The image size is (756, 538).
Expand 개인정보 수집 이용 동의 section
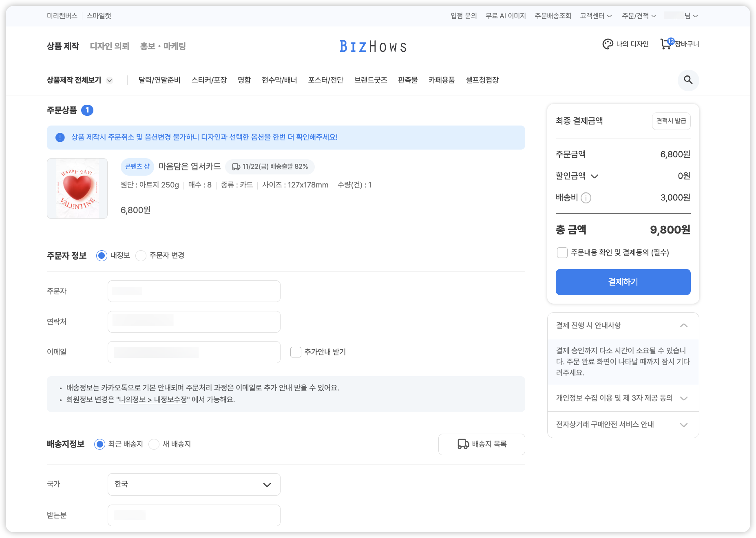click(x=684, y=398)
